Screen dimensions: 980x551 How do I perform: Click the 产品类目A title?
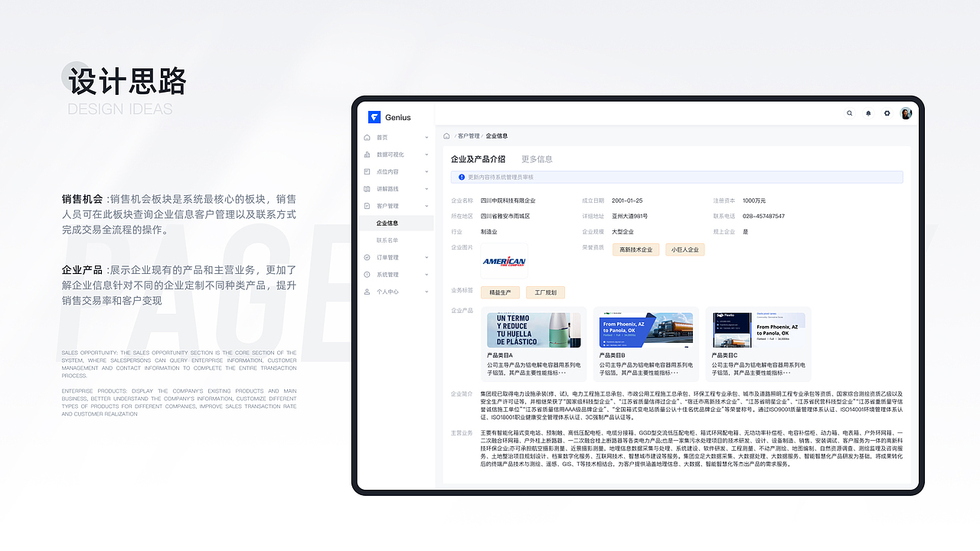click(500, 356)
